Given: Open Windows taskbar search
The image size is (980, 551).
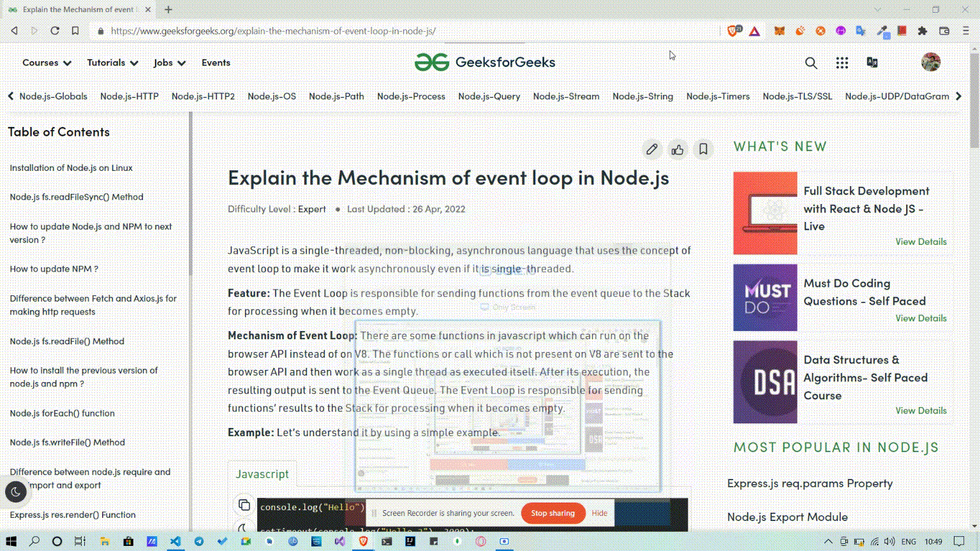Looking at the screenshot, I should (34, 541).
